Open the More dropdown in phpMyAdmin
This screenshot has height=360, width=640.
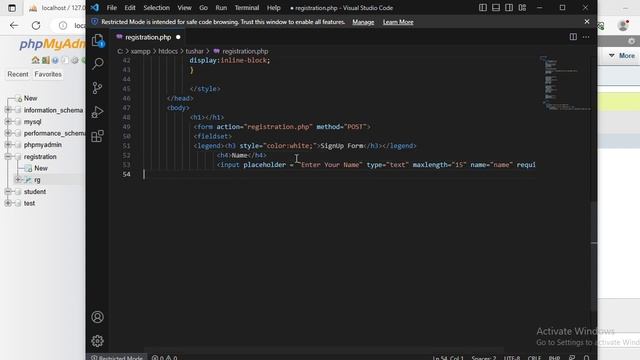[x=622, y=56]
